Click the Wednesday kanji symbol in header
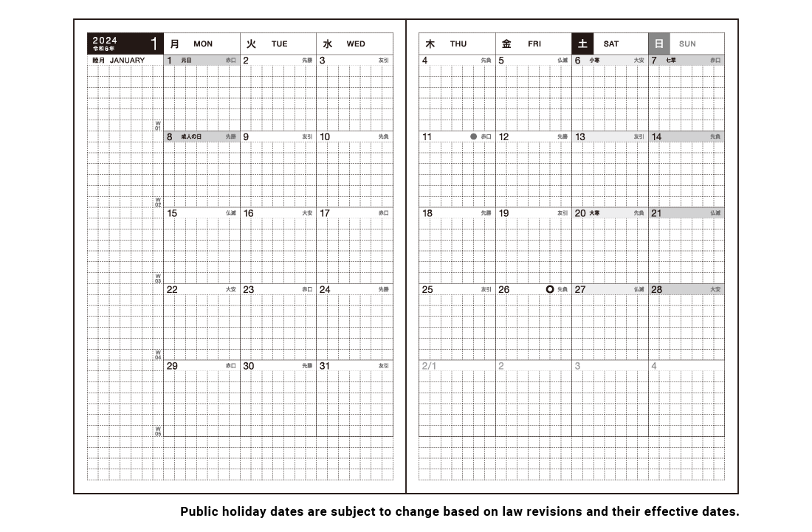812x532 pixels. pyautogui.click(x=328, y=44)
